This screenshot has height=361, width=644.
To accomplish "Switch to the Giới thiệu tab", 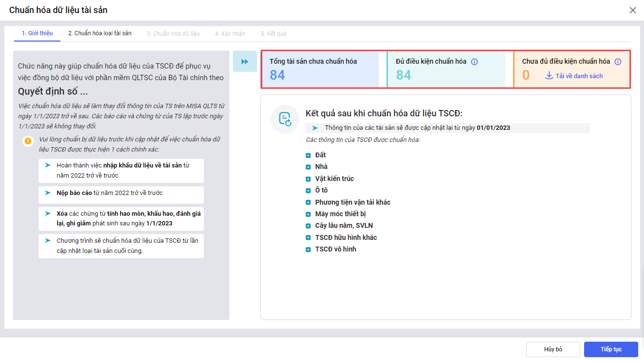I will point(37,33).
